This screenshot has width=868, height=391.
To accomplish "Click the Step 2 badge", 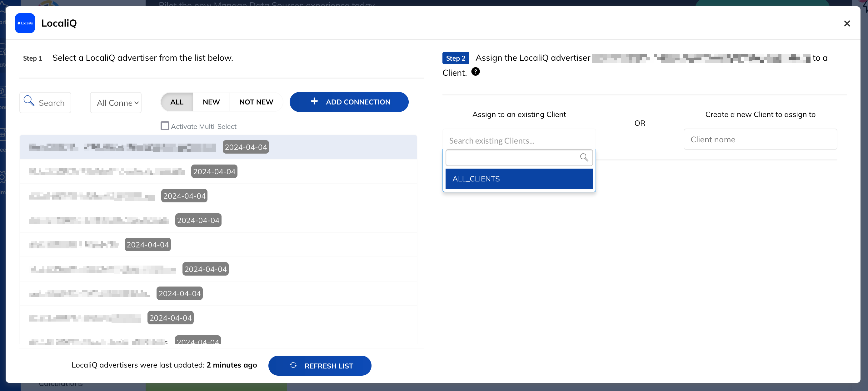I will point(456,58).
